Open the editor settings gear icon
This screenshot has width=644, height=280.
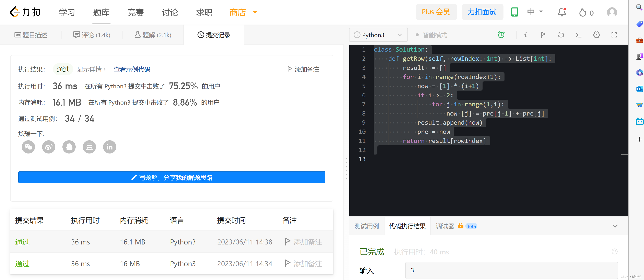(x=596, y=35)
